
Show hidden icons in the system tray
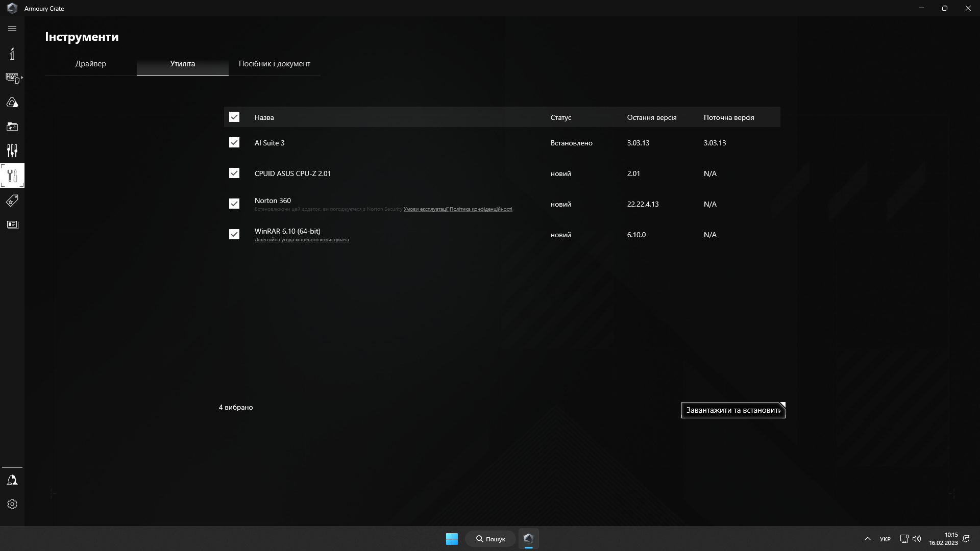click(867, 539)
